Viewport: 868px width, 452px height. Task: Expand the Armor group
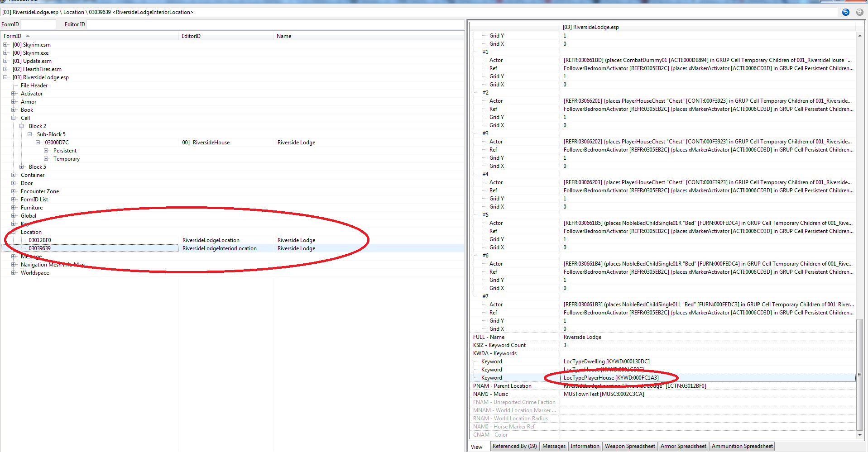tap(14, 102)
